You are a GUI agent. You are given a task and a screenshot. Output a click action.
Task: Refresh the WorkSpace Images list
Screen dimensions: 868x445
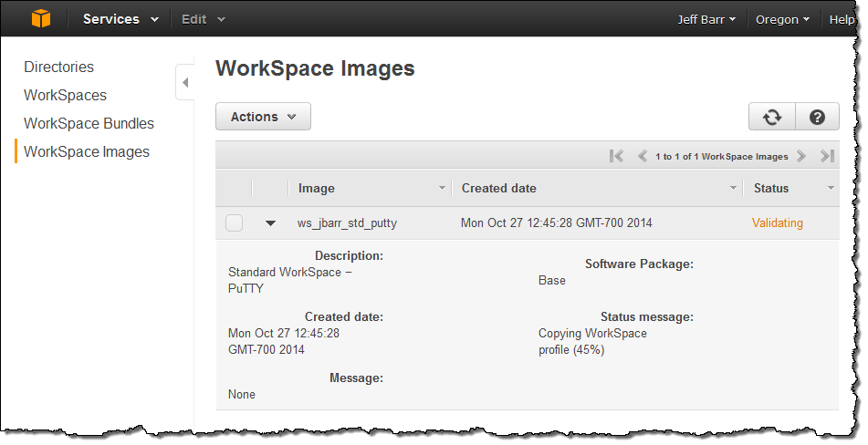point(772,117)
